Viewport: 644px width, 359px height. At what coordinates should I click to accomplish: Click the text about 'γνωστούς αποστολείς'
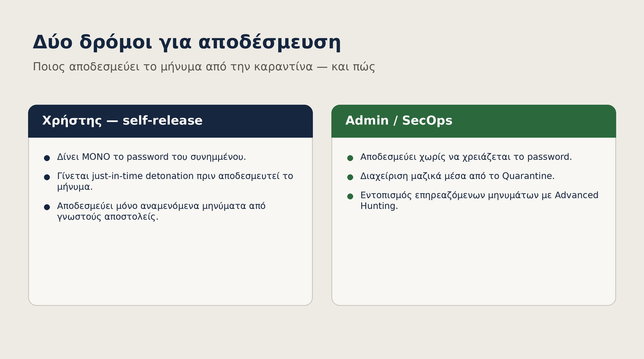(x=161, y=211)
